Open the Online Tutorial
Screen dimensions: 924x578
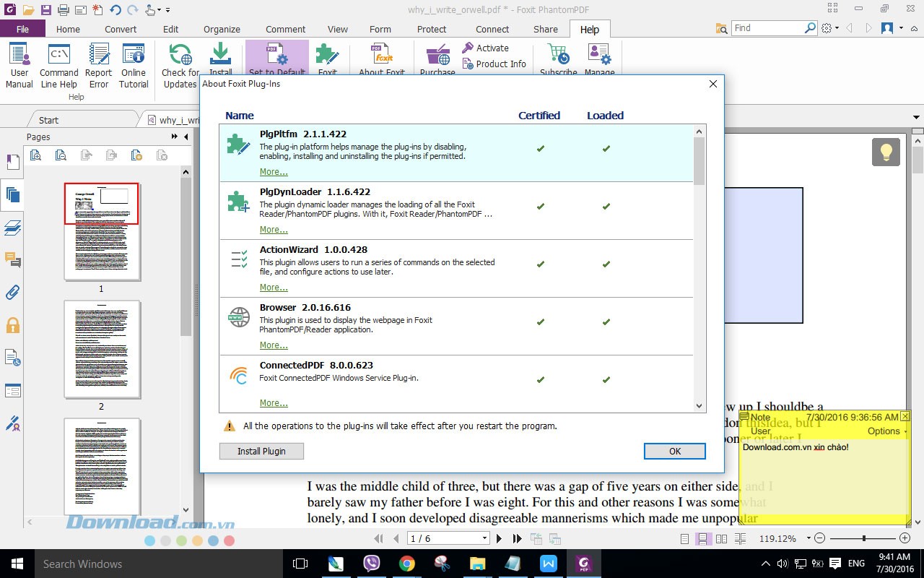(x=134, y=64)
